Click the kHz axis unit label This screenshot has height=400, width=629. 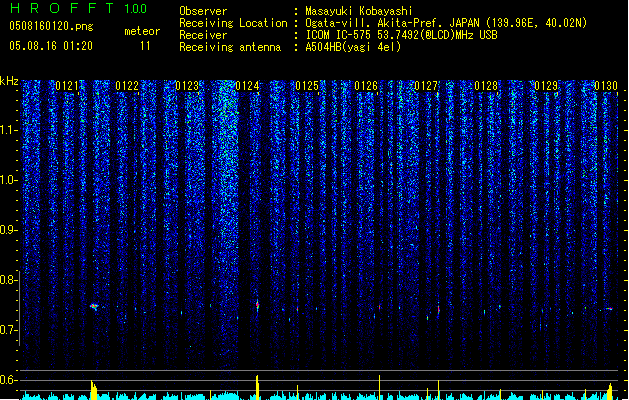(9, 81)
